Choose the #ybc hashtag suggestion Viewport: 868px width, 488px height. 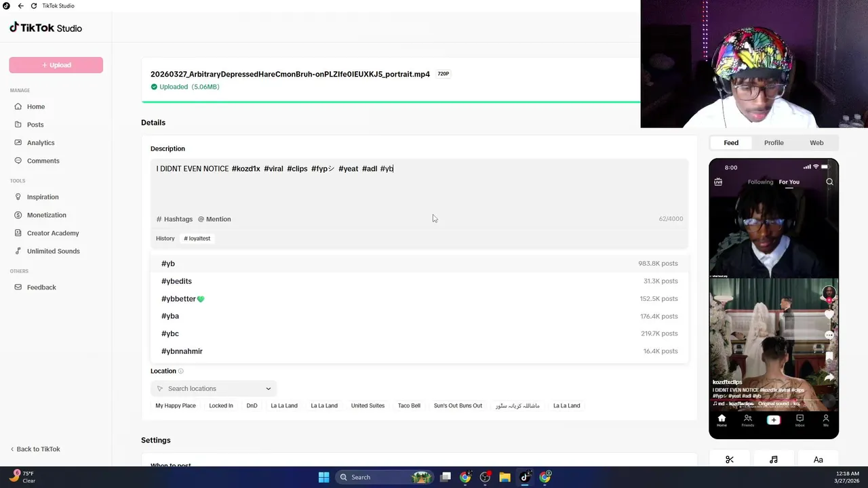pos(419,333)
